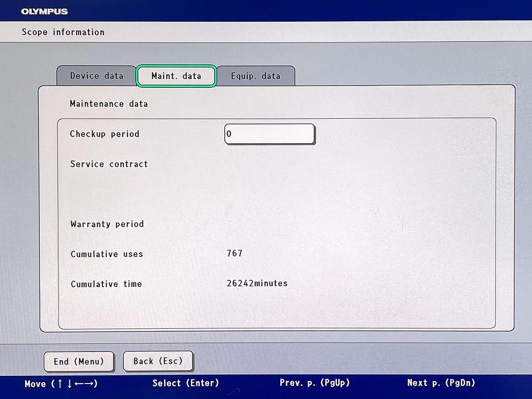Viewport: 532px width, 399px height.
Task: Select the Maint. data tab
Action: coord(176,76)
